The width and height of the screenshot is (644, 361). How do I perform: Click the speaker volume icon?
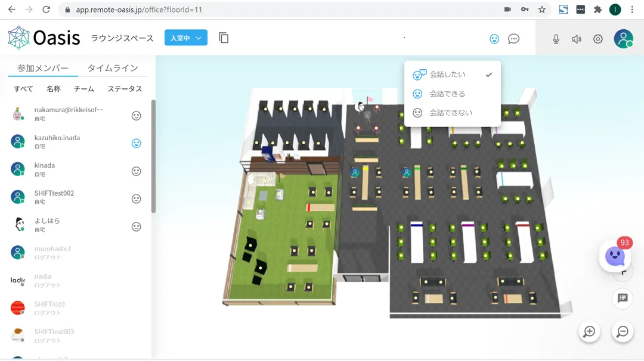tap(577, 39)
